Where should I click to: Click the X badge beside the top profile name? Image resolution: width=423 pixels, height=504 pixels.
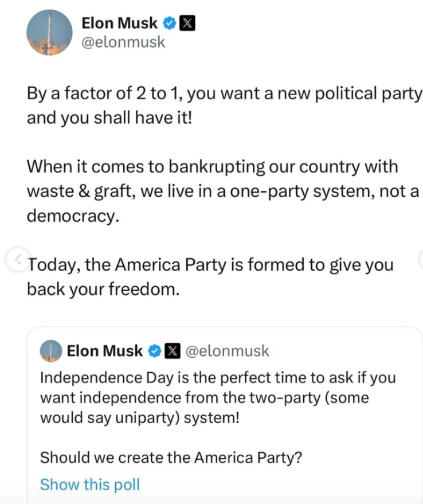[x=187, y=24]
